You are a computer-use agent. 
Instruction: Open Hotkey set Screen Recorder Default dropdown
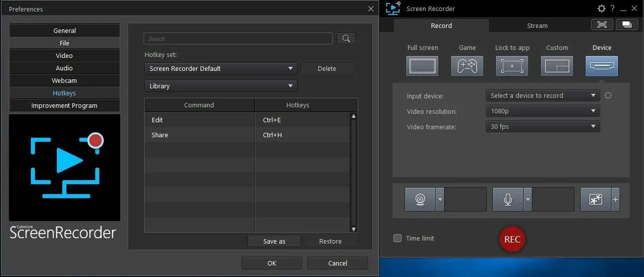(221, 68)
